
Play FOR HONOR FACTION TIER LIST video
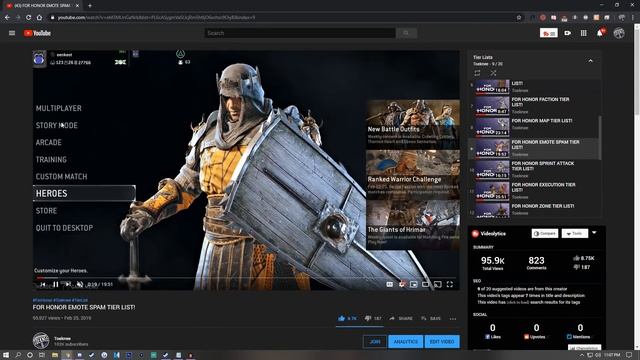click(534, 106)
